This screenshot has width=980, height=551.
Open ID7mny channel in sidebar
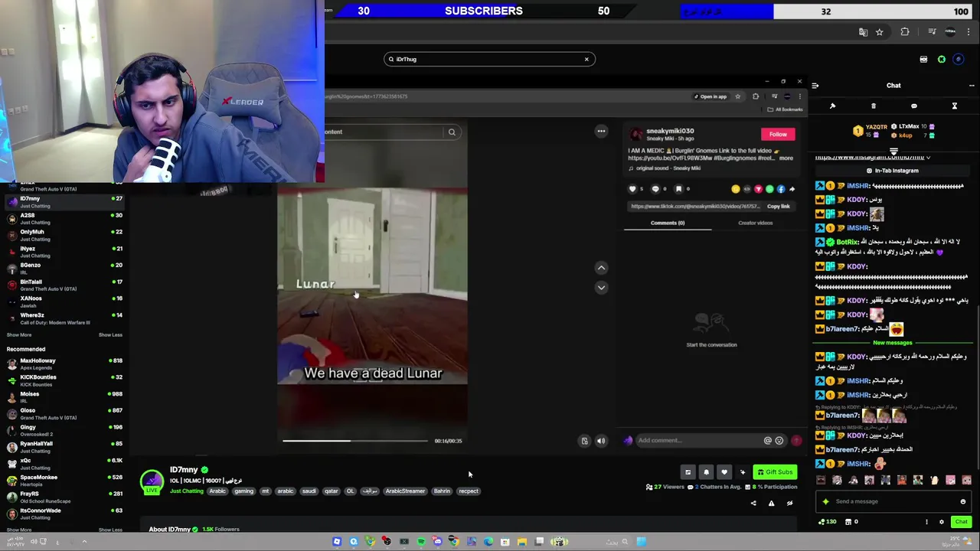pos(64,202)
